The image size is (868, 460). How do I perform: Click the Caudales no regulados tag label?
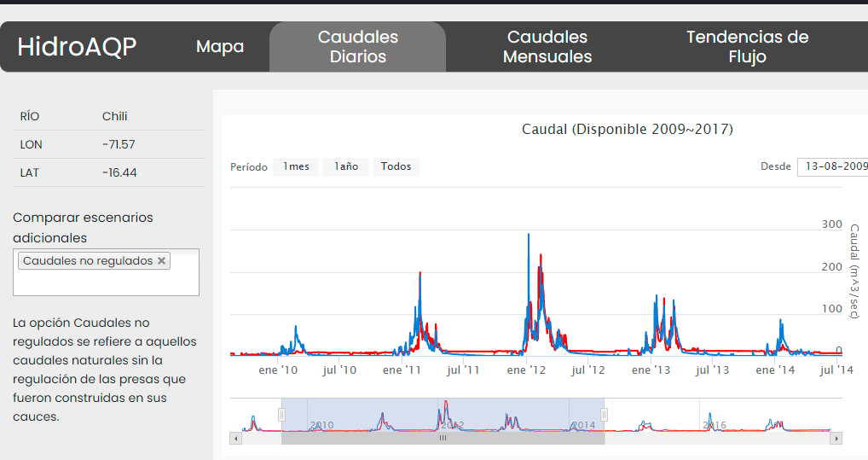point(88,261)
